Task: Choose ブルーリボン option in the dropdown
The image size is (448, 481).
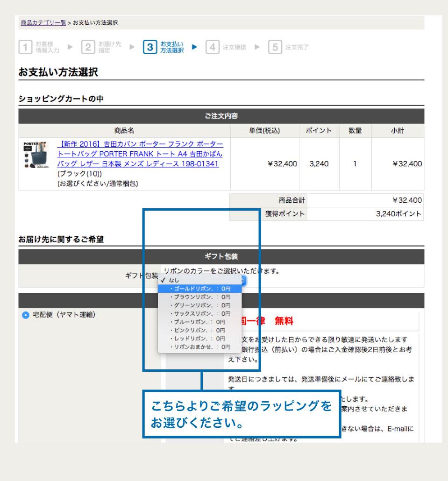Action: (200, 322)
